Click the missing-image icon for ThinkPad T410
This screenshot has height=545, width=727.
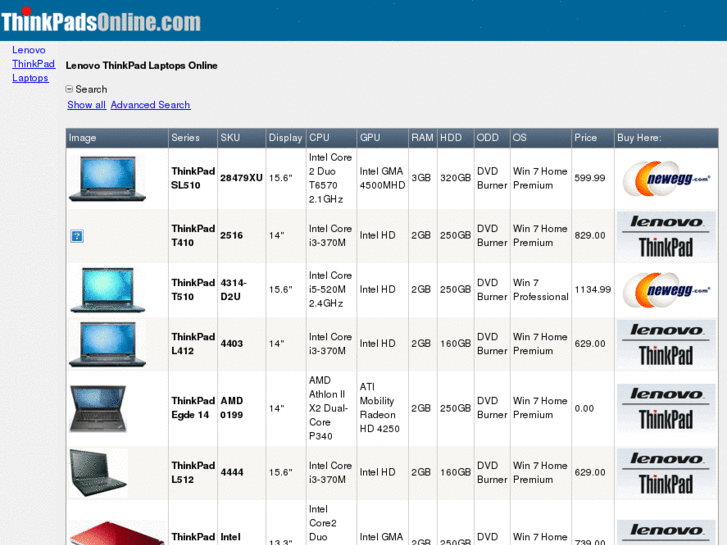[77, 236]
